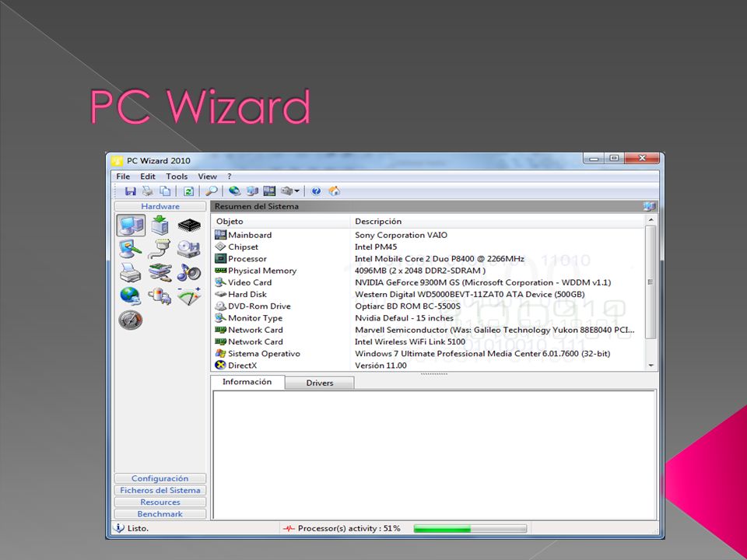The height and width of the screenshot is (560, 747).
Task: Select the Voltage gauge meter icon
Action: [x=189, y=296]
